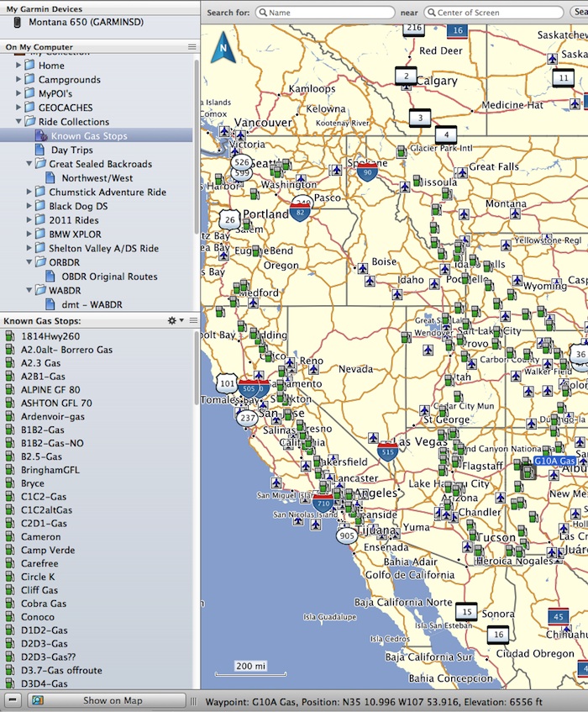
Task: Click the airport icon near Boise
Action: click(x=362, y=268)
